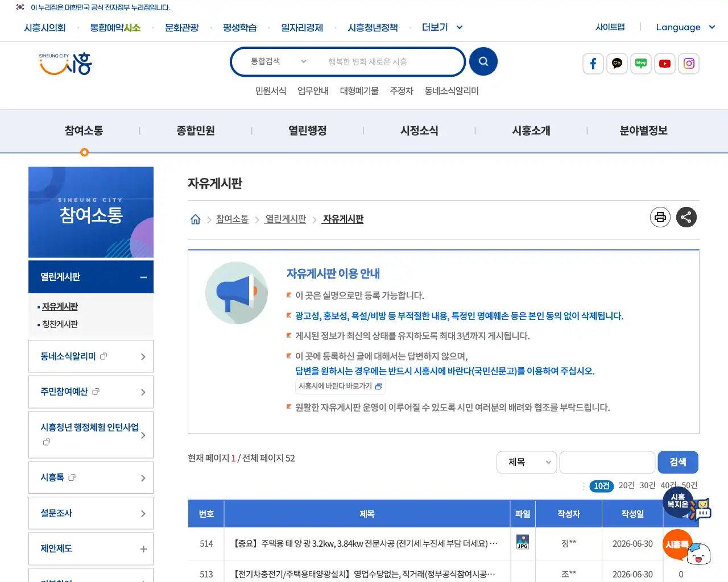This screenshot has width=728, height=582.
Task: Click 동네소식알리미 quick link under search
Action: [452, 91]
